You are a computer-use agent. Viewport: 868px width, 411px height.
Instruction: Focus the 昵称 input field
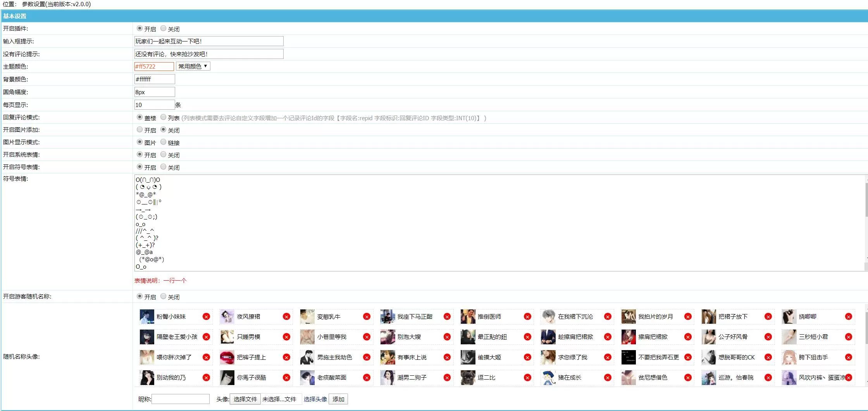[181, 399]
